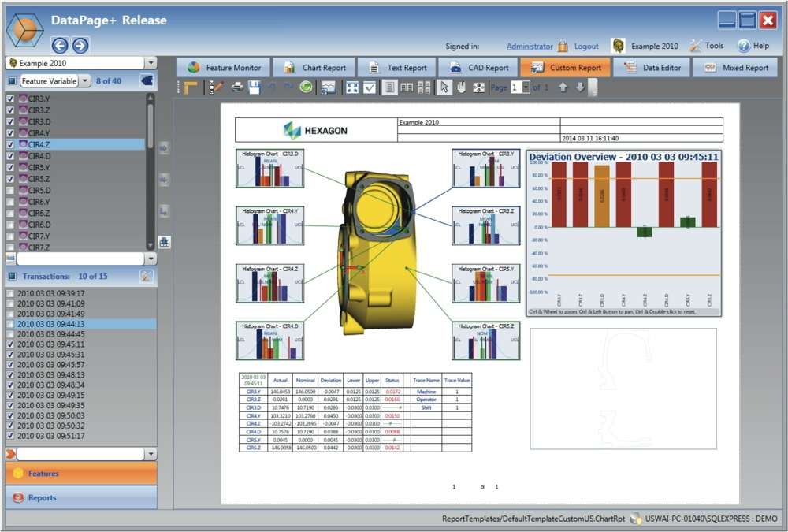The height and width of the screenshot is (532, 788).
Task: Click the feature list scrollbar thumb
Action: (150, 125)
